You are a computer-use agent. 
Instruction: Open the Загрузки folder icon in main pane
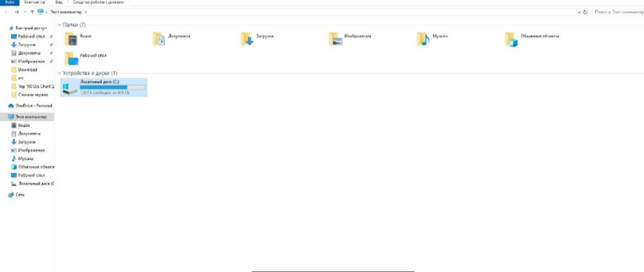(x=247, y=40)
